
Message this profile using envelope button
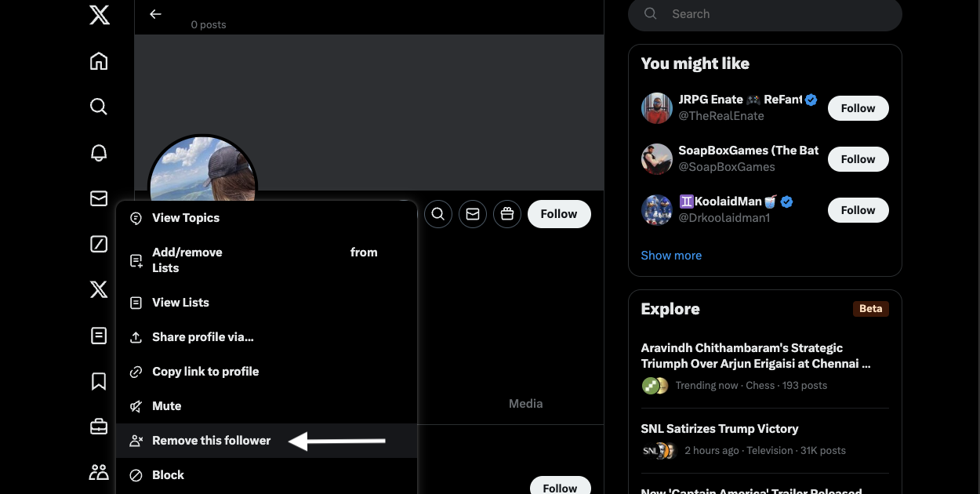pyautogui.click(x=473, y=214)
